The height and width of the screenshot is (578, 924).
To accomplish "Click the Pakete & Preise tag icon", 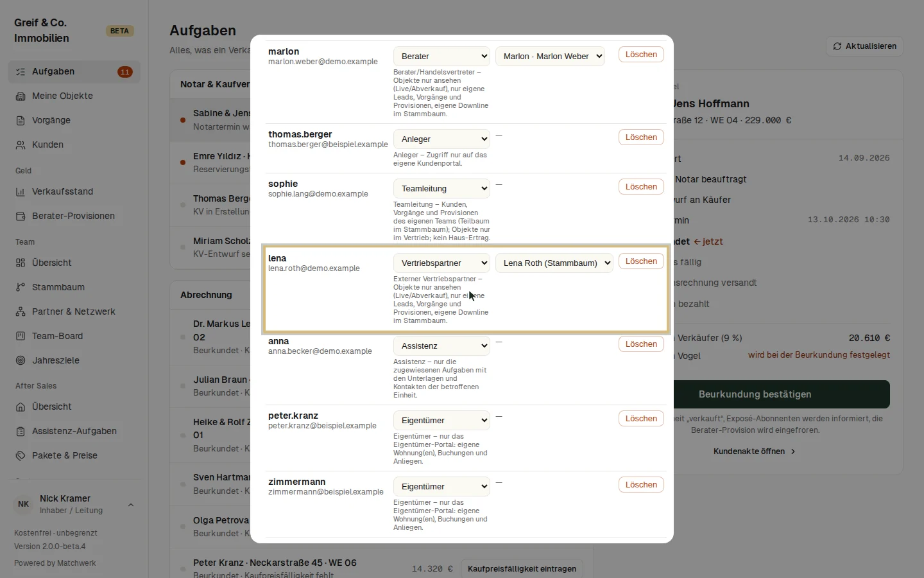I will (x=21, y=456).
